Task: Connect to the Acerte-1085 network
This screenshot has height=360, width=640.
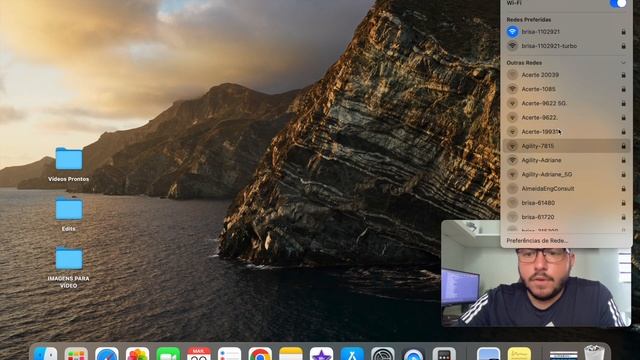Action: (x=566, y=89)
